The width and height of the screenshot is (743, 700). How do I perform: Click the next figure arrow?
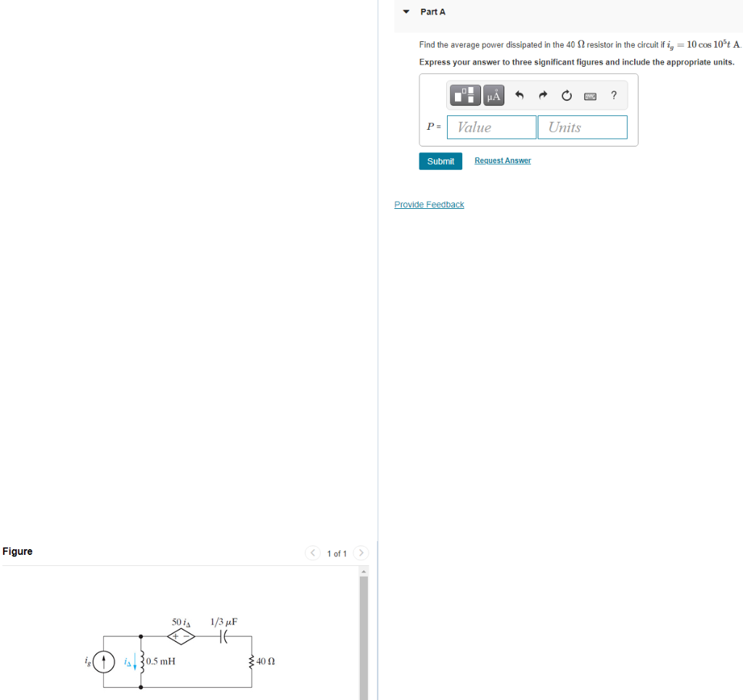tap(361, 553)
